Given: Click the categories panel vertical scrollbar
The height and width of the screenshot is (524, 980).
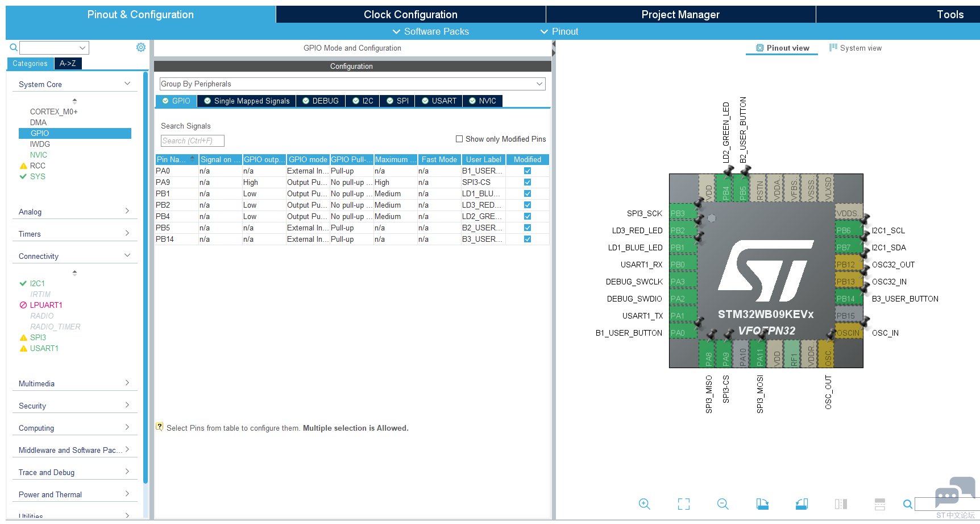Looking at the screenshot, I should click(146, 278).
